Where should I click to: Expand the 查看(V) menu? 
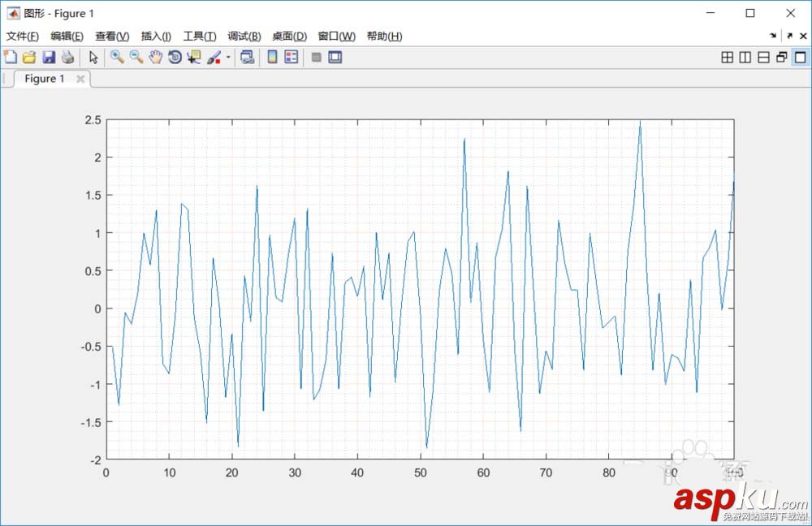112,37
